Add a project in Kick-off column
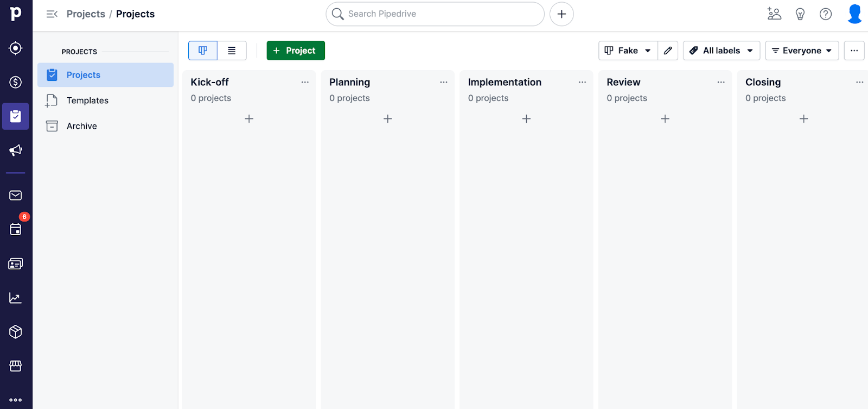 pyautogui.click(x=249, y=119)
